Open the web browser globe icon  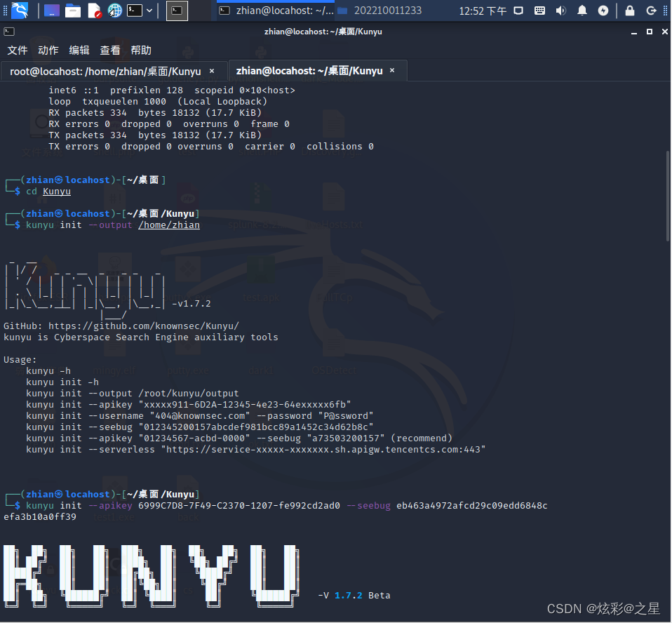pos(114,11)
